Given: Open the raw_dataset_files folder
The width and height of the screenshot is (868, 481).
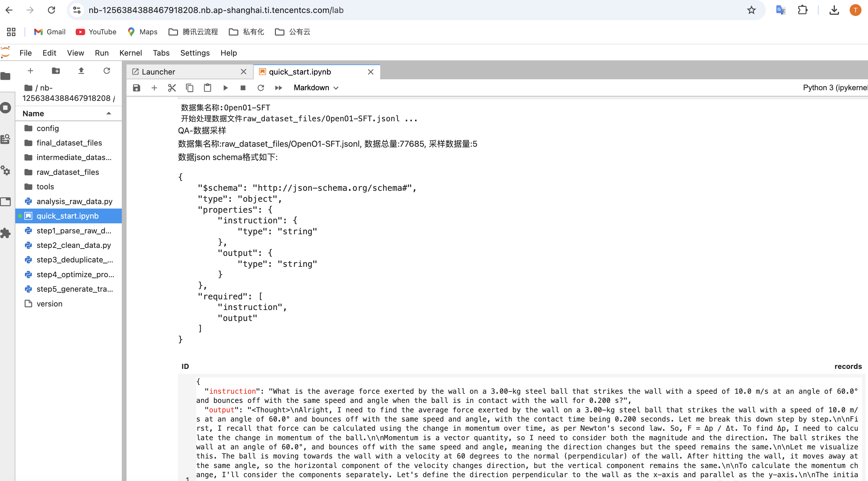Looking at the screenshot, I should coord(69,172).
